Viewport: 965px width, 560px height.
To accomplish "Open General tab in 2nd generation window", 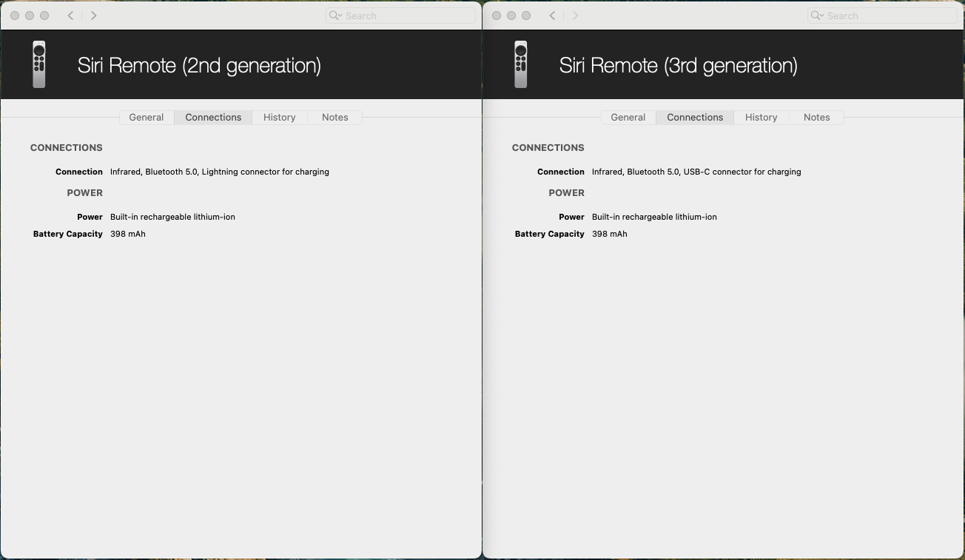I will (147, 117).
